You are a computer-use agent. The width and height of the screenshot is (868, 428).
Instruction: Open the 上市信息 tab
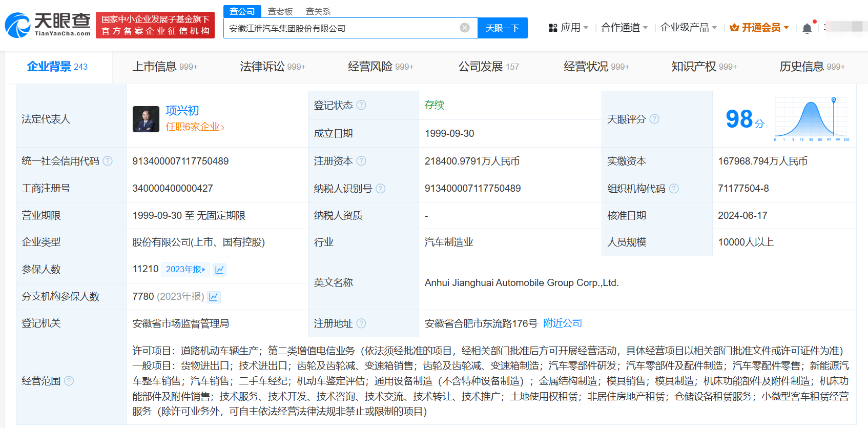click(x=165, y=67)
